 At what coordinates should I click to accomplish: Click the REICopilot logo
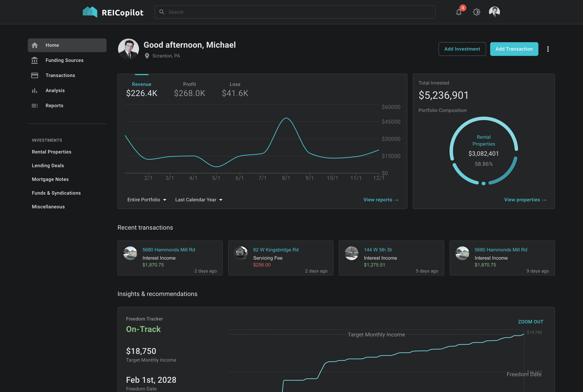click(x=113, y=12)
